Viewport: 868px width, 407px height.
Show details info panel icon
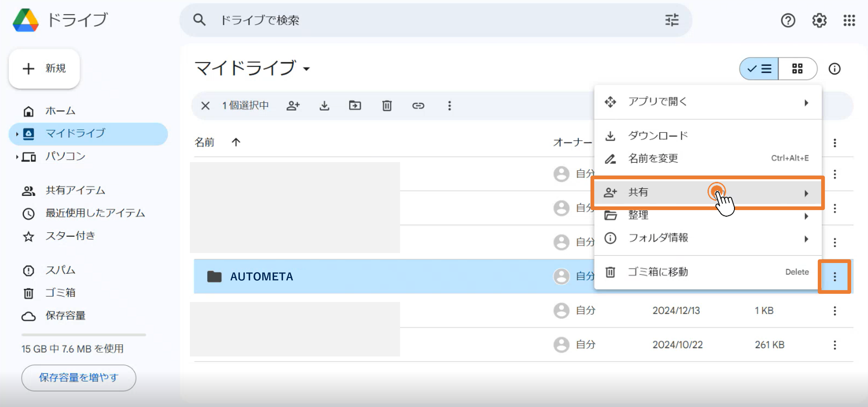coord(834,69)
